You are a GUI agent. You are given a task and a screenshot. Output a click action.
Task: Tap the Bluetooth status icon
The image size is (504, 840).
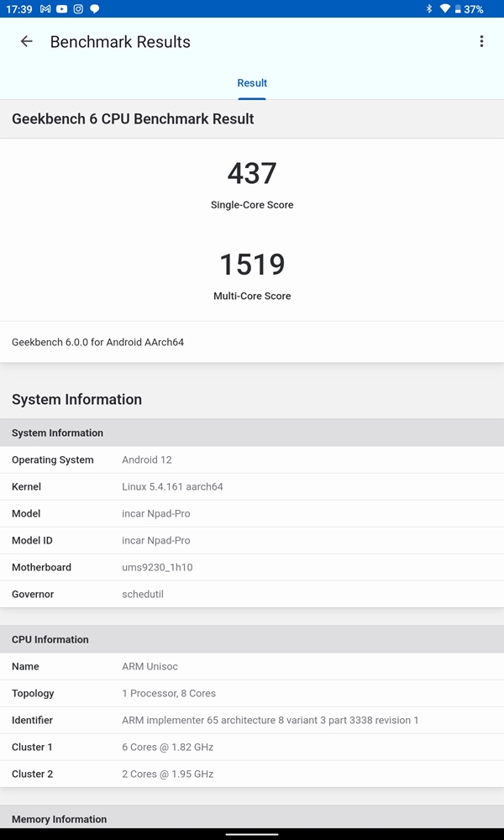[x=428, y=9]
